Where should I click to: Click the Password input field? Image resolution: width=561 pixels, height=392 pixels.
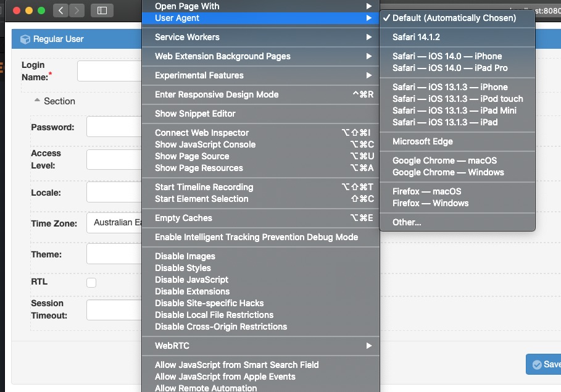tap(114, 127)
